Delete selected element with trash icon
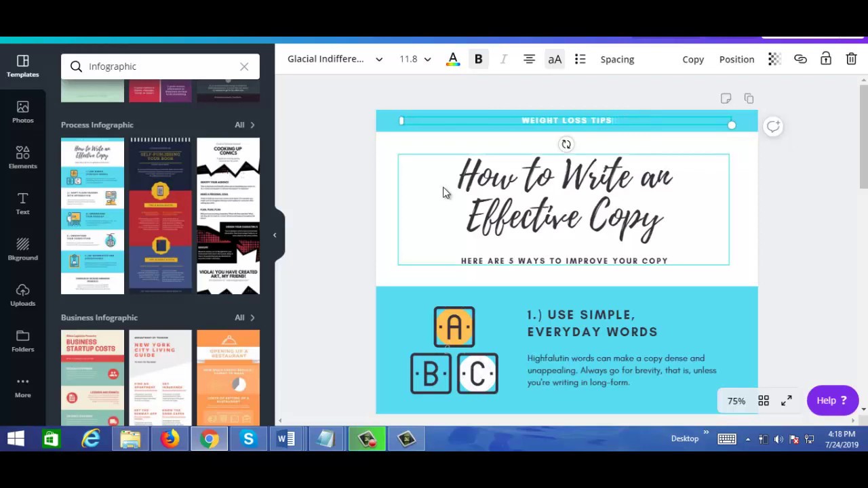Image resolution: width=868 pixels, height=488 pixels. 852,59
